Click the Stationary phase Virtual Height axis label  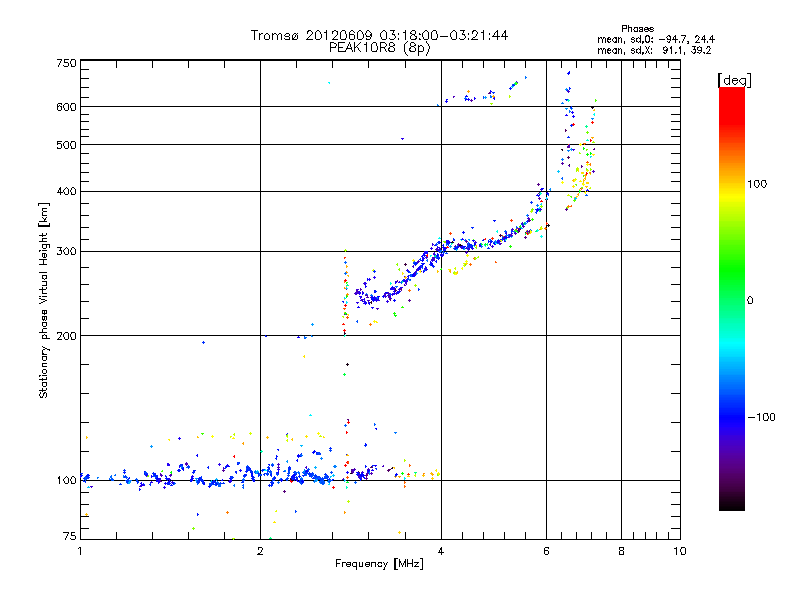pyautogui.click(x=43, y=300)
